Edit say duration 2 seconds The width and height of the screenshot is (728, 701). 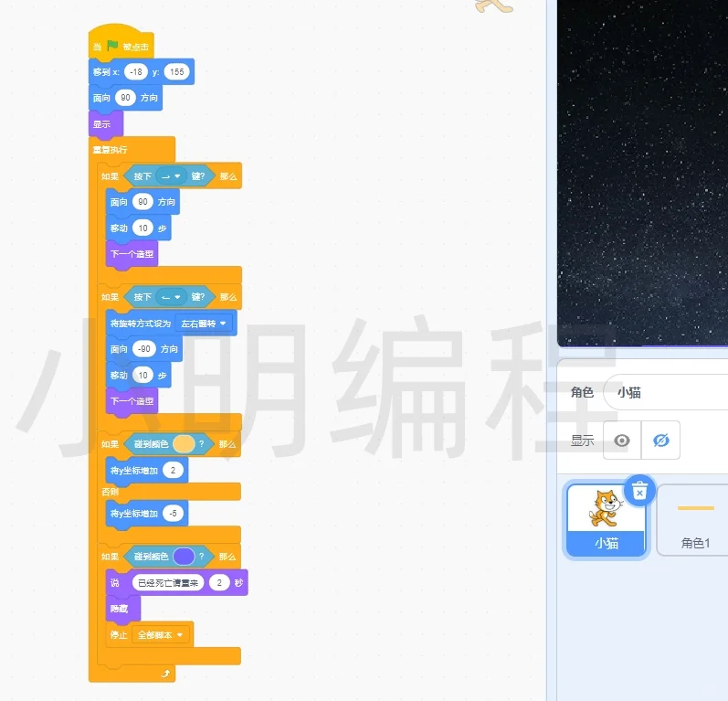click(219, 582)
